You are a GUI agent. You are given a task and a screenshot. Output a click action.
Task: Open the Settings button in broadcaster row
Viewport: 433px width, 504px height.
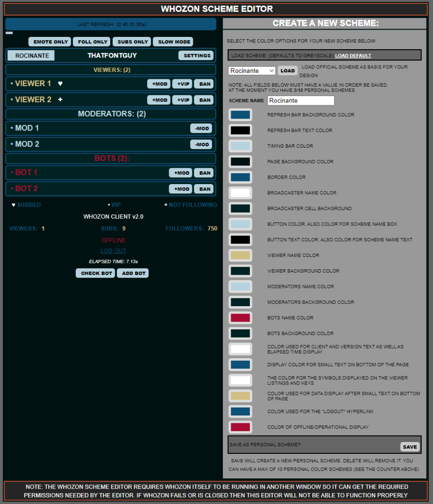point(197,56)
